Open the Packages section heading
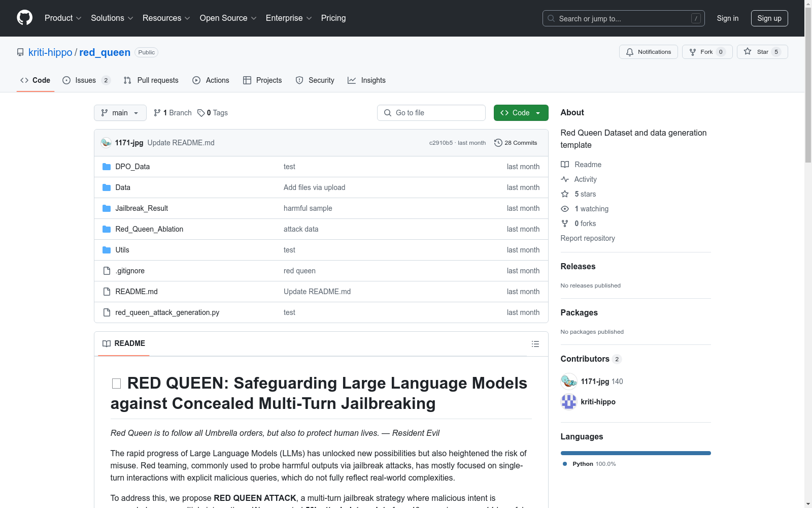This screenshot has height=508, width=812. [579, 312]
